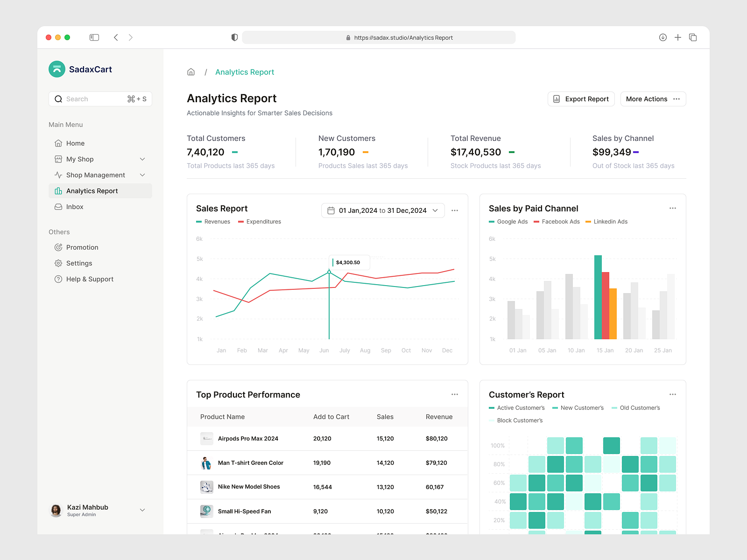
Task: Toggle the Block Customer's legend
Action: pos(516,420)
